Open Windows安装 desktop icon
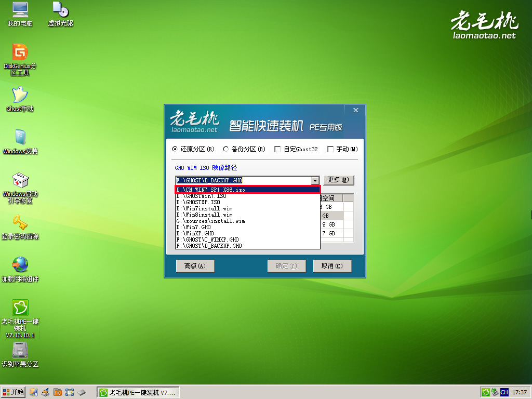 [x=20, y=142]
